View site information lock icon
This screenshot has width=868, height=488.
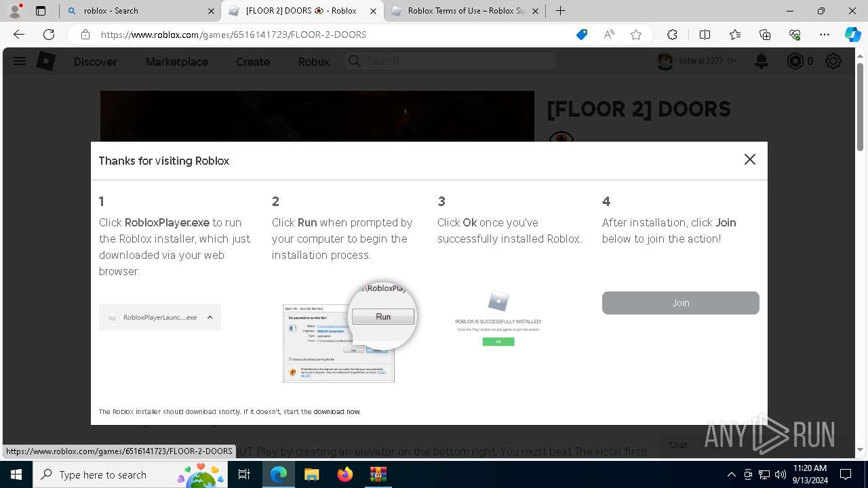[x=85, y=35]
